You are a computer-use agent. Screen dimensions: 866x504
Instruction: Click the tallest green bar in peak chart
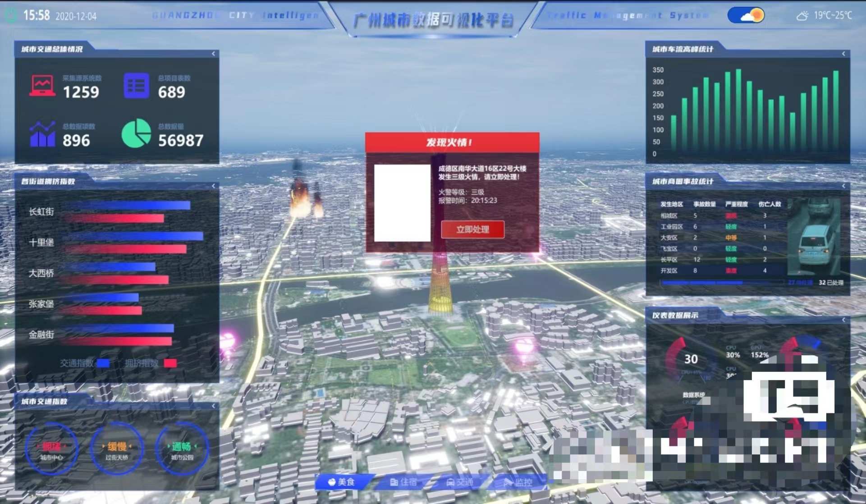coord(738,110)
